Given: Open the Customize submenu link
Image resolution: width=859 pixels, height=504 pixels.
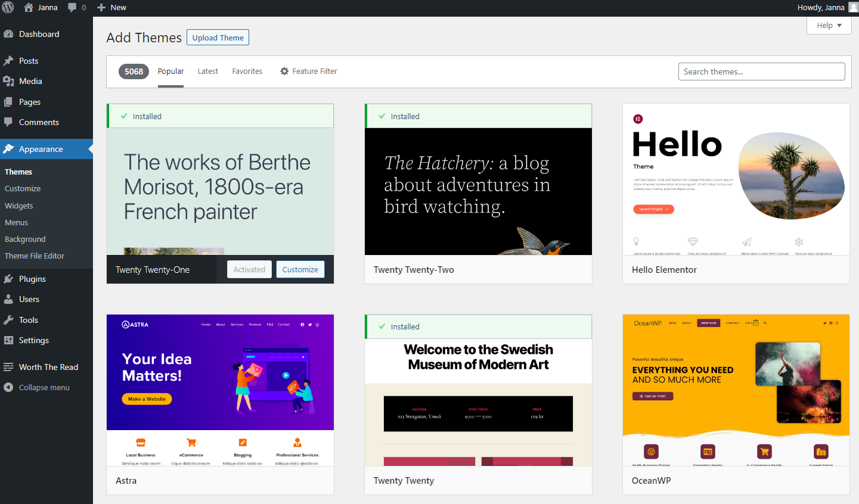Looking at the screenshot, I should [23, 188].
